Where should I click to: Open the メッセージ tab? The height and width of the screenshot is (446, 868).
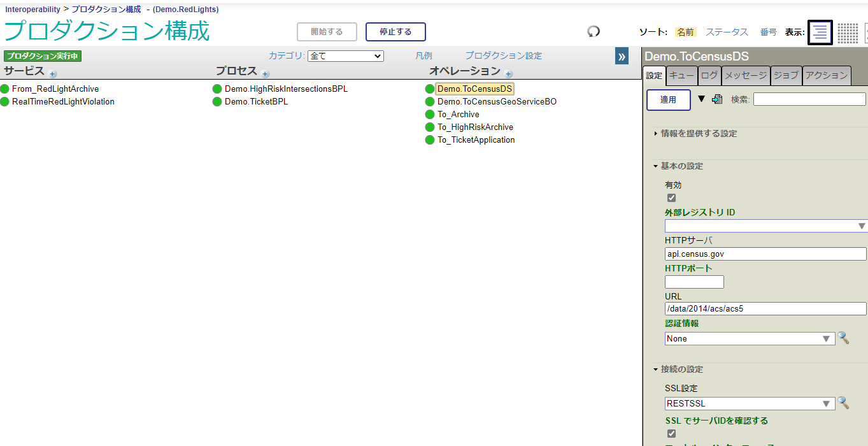click(x=745, y=75)
